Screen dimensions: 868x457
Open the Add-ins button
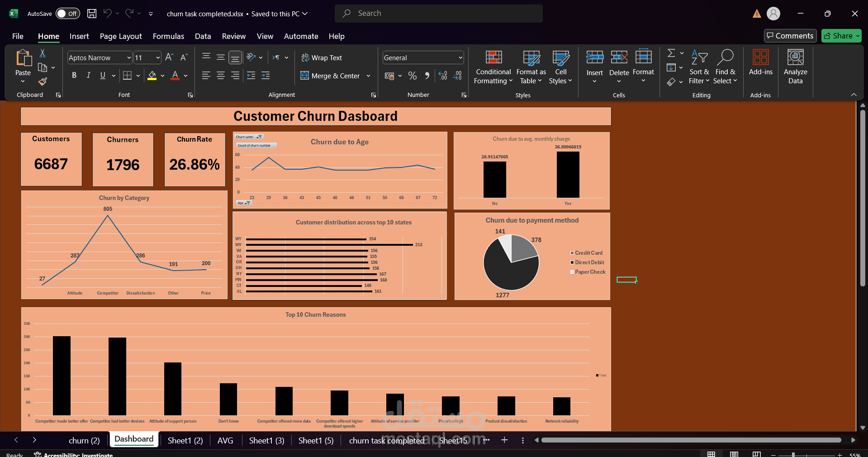pos(761,62)
